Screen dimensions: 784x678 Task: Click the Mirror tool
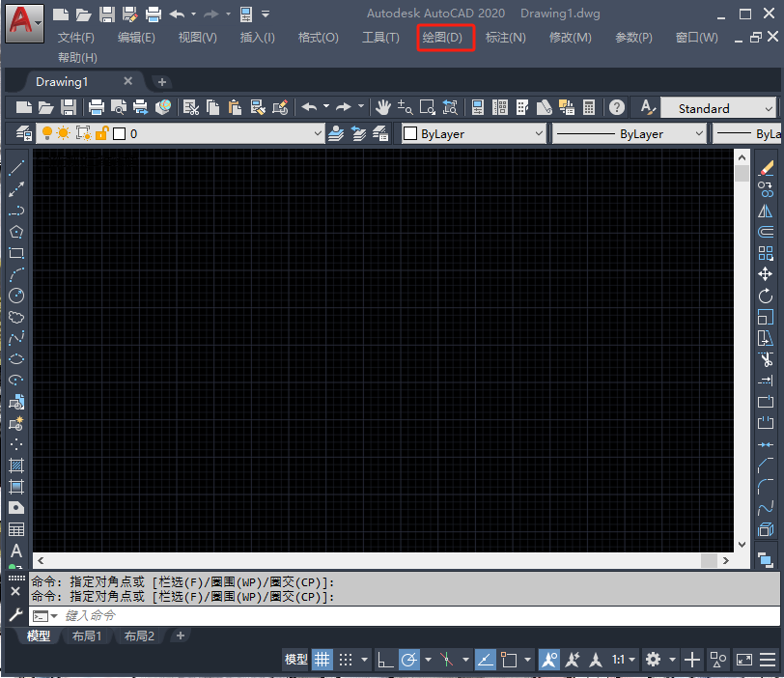(x=766, y=211)
